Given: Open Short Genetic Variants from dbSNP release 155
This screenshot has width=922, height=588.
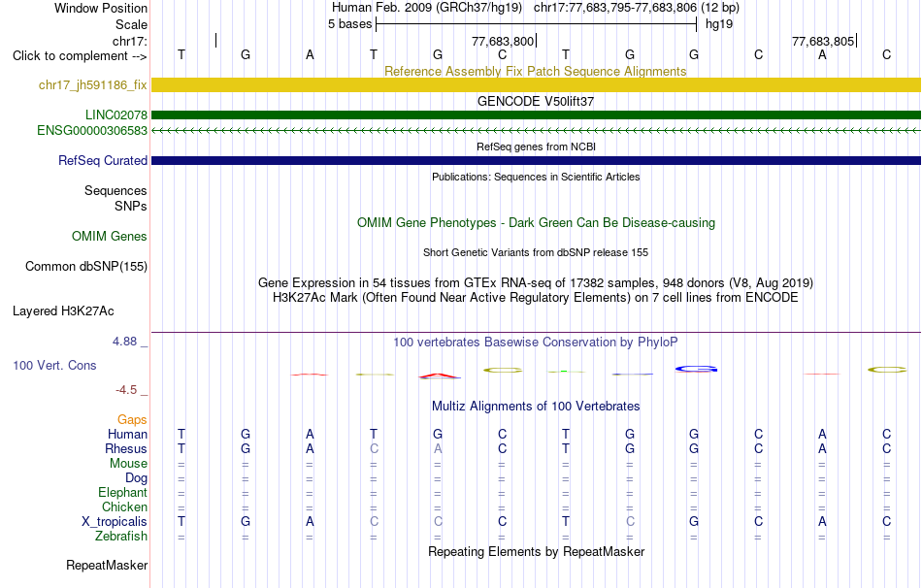Looking at the screenshot, I should pyautogui.click(x=536, y=252).
